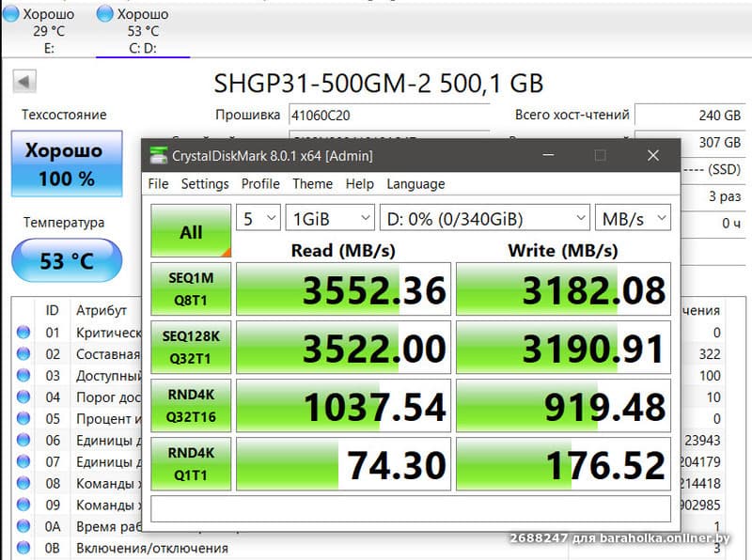Click blue status orb for attribute 07
Screen dimensions: 752x560
coord(23,461)
